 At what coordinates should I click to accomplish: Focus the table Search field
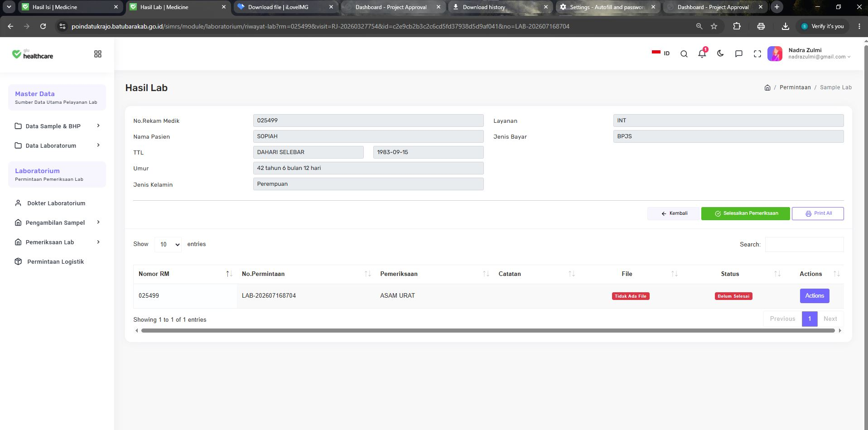[804, 244]
